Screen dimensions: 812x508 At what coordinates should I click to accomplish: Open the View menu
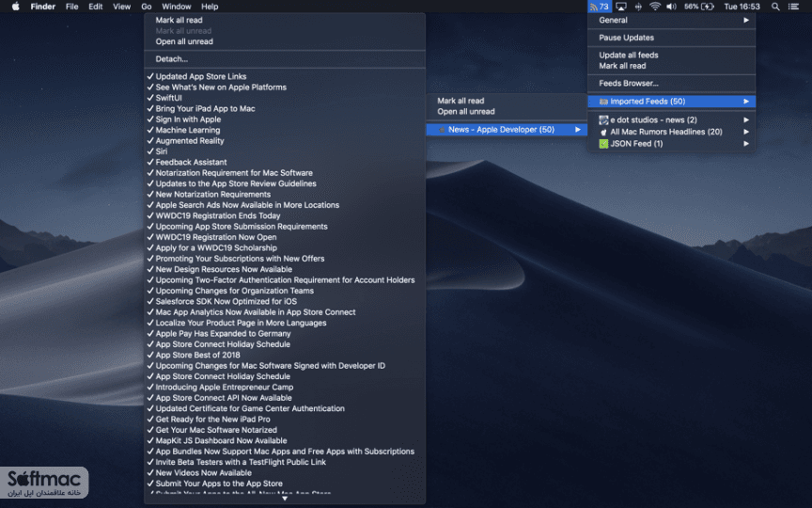[121, 7]
